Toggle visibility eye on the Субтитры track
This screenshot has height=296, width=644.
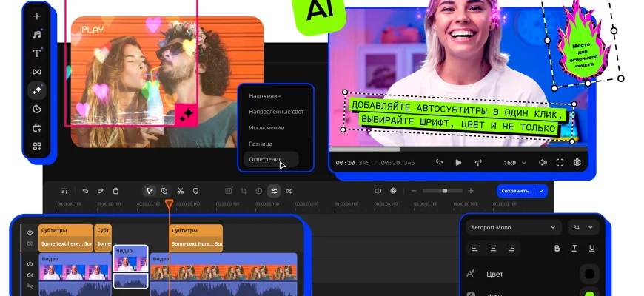tap(30, 231)
